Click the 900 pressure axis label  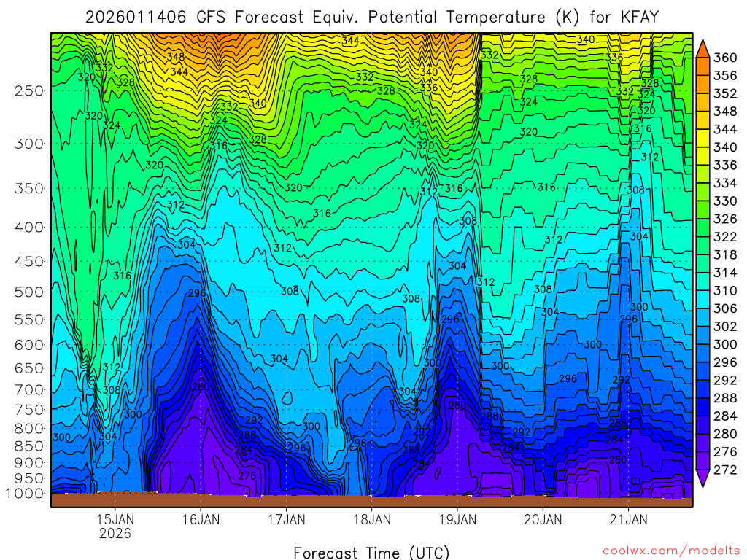[29, 462]
